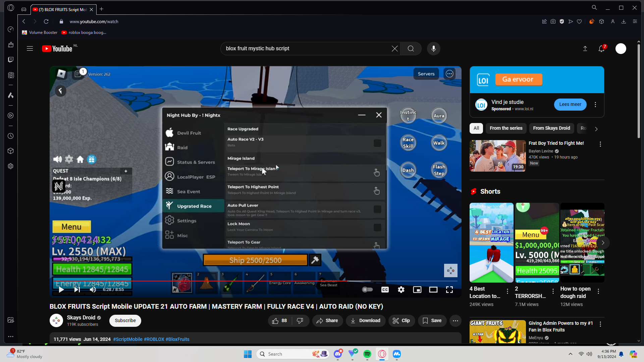Image resolution: width=644 pixels, height=362 pixels.
Task: Open history in the Opera sidebar
Action: [x=11, y=136]
